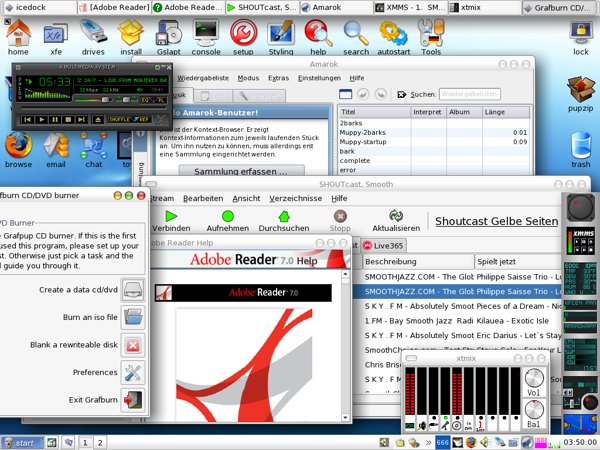This screenshot has height=450, width=600.
Task: Switch to the Live365 tab
Action: pyautogui.click(x=383, y=246)
